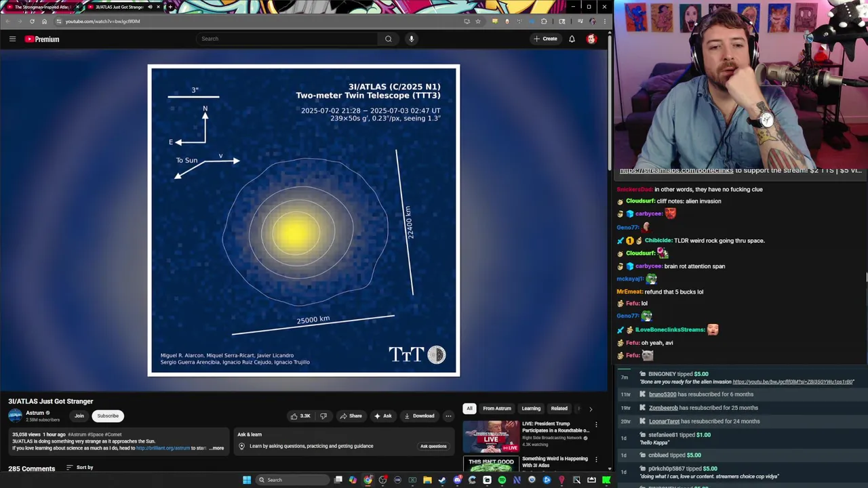
Task: Join the Astrum channel
Action: pyautogui.click(x=79, y=416)
